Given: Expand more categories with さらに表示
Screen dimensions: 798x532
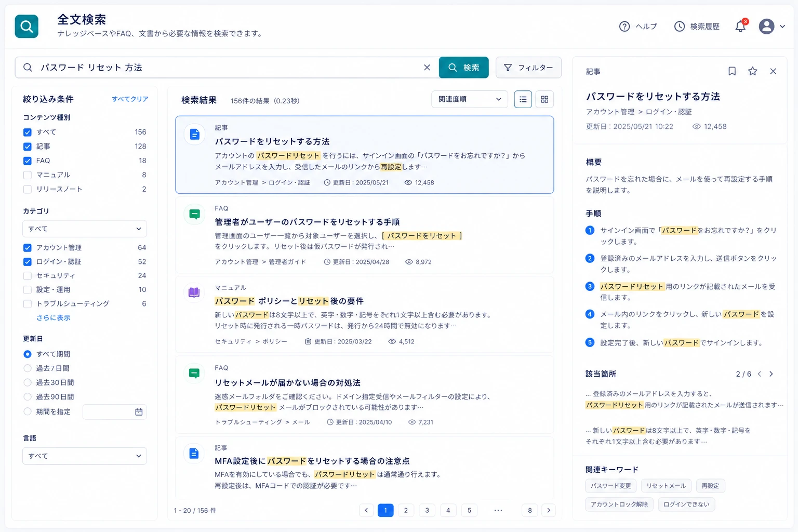Looking at the screenshot, I should click(53, 317).
